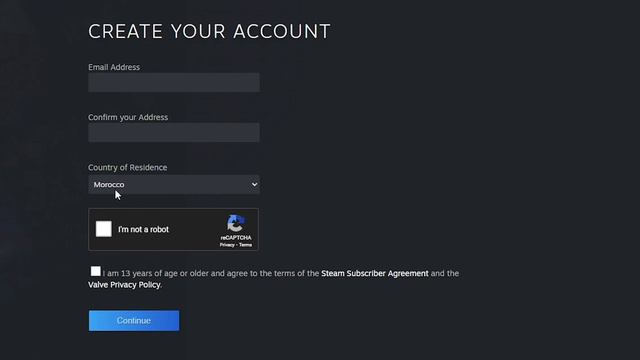Click the reCAPTCHA logo icon

pyautogui.click(x=236, y=223)
